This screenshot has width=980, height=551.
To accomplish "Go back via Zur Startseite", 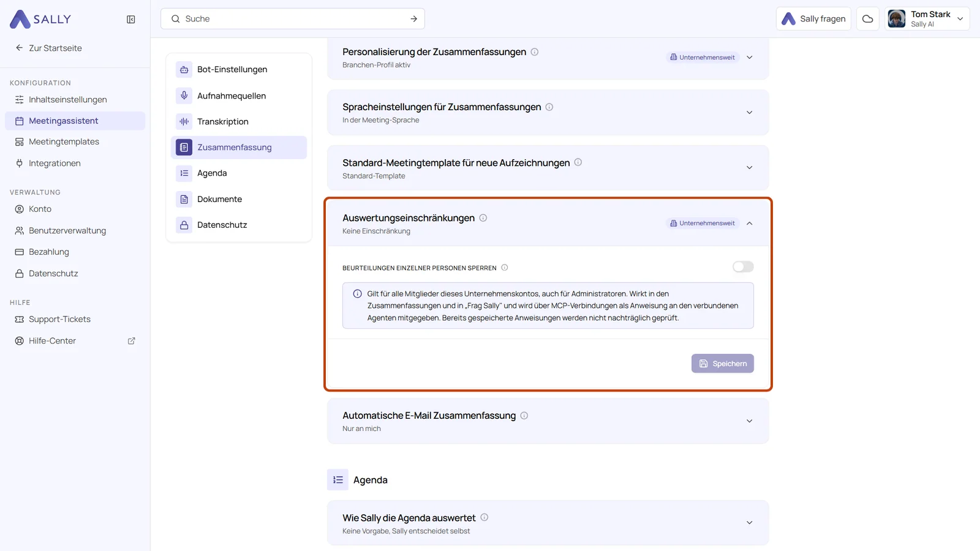I will [x=48, y=48].
